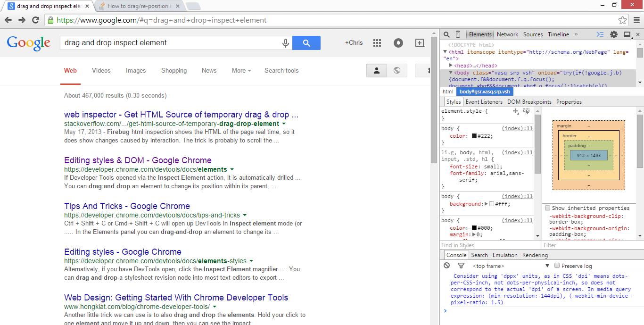Open the More search categories dropdown
The height and width of the screenshot is (325, 644).
point(241,71)
